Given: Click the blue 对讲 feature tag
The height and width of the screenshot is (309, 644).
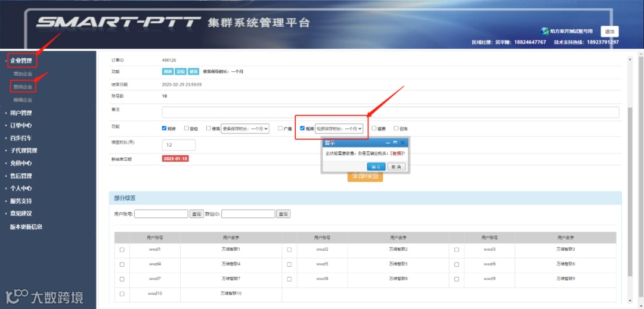Looking at the screenshot, I should pyautogui.click(x=168, y=71).
